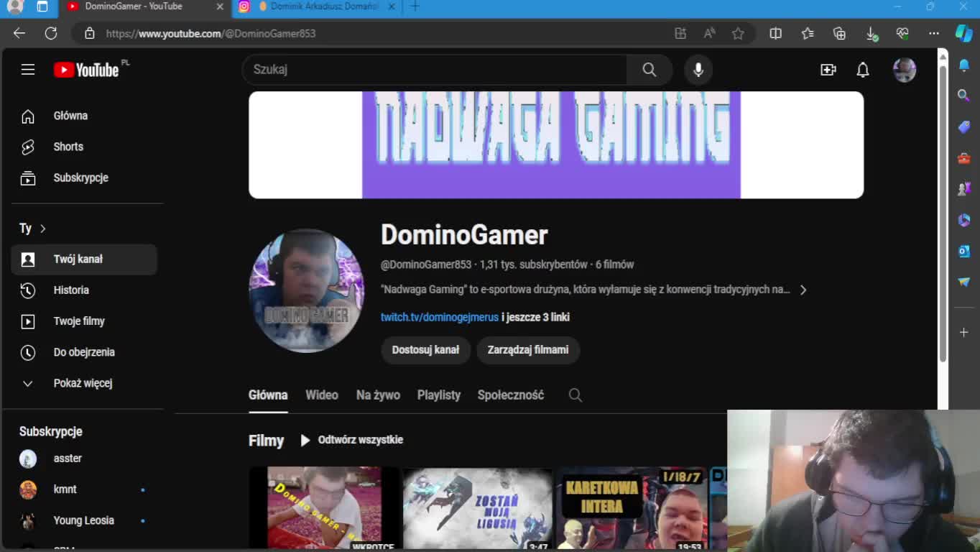
Task: Open Edge split screen icon
Action: pyautogui.click(x=776, y=33)
